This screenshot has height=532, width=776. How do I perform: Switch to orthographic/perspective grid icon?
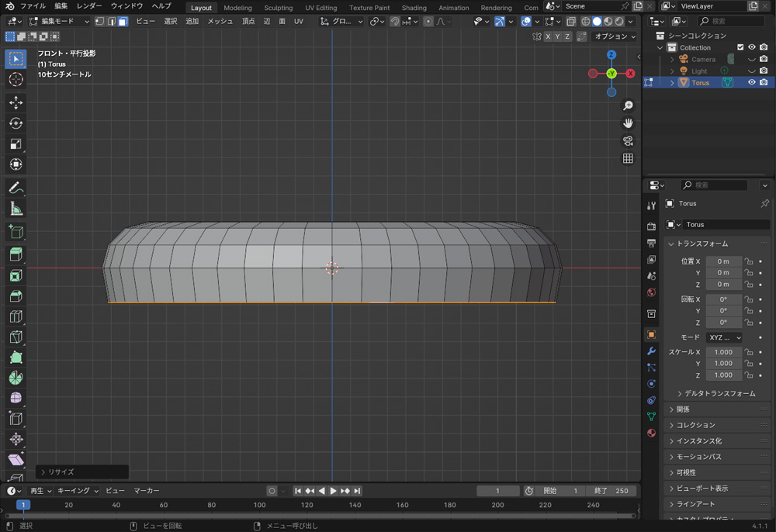tap(628, 158)
